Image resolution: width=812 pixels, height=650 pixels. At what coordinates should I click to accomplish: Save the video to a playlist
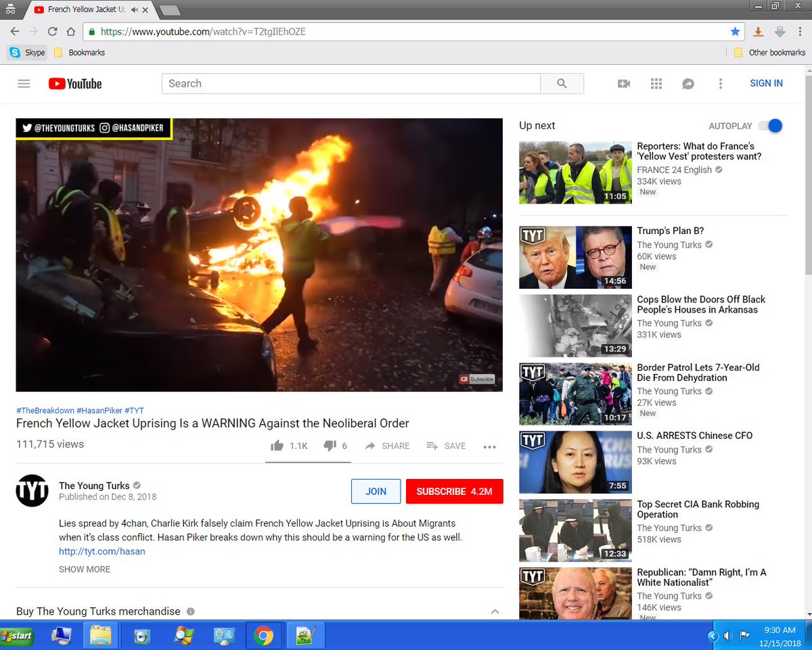pyautogui.click(x=446, y=446)
